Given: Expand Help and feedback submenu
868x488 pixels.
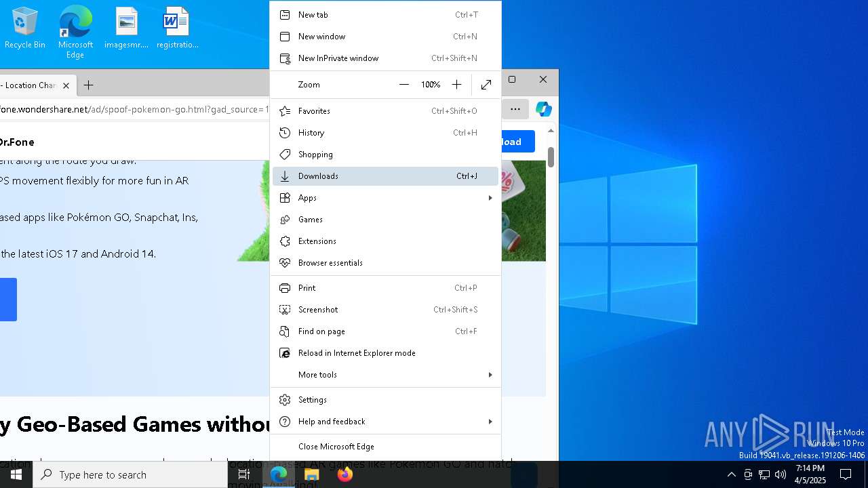Looking at the screenshot, I should pos(385,422).
